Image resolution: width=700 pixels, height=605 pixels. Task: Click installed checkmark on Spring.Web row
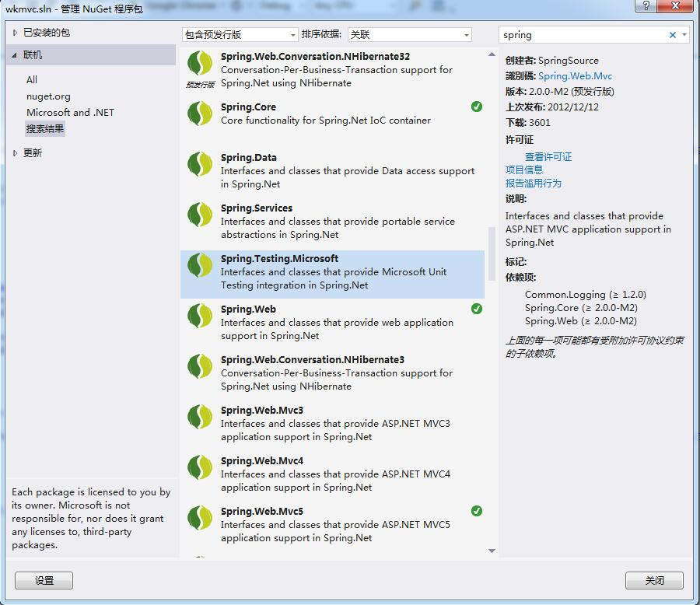pyautogui.click(x=477, y=309)
